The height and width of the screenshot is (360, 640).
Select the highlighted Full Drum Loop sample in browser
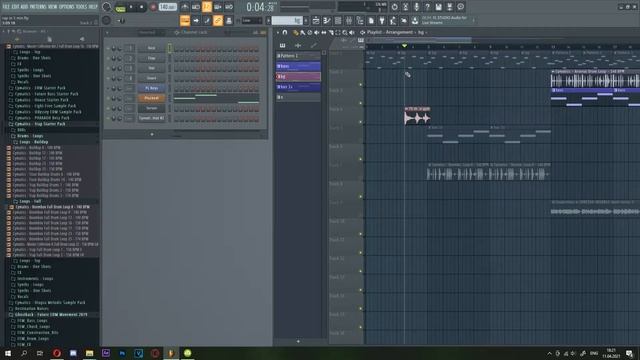tap(52, 207)
